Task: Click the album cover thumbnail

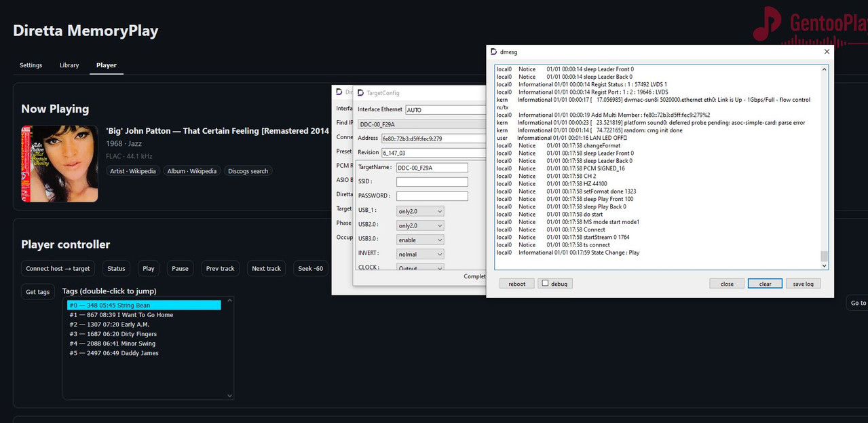Action: click(60, 164)
